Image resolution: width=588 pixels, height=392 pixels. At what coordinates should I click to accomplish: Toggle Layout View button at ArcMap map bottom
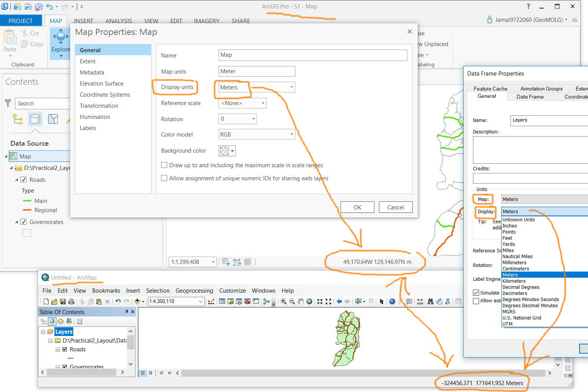[x=150, y=373]
